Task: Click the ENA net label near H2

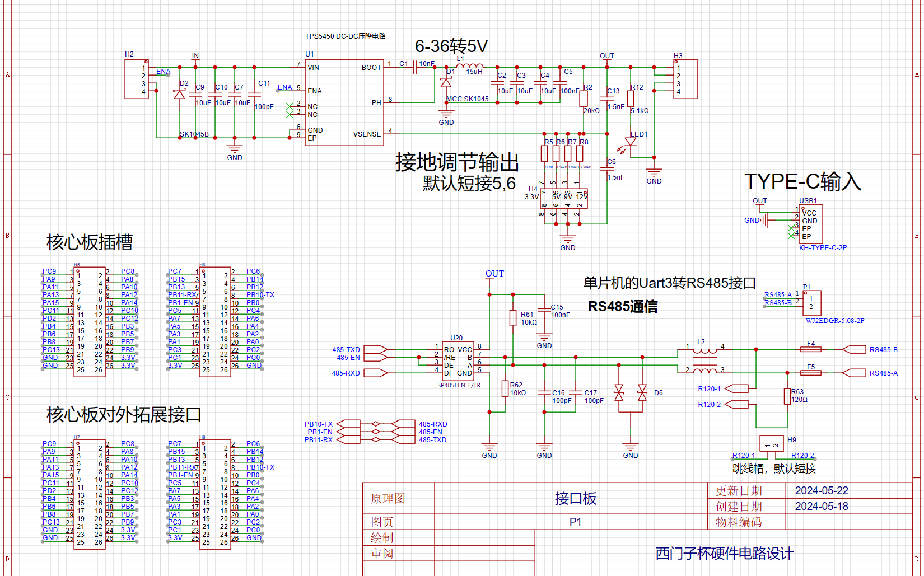Action: coord(164,72)
